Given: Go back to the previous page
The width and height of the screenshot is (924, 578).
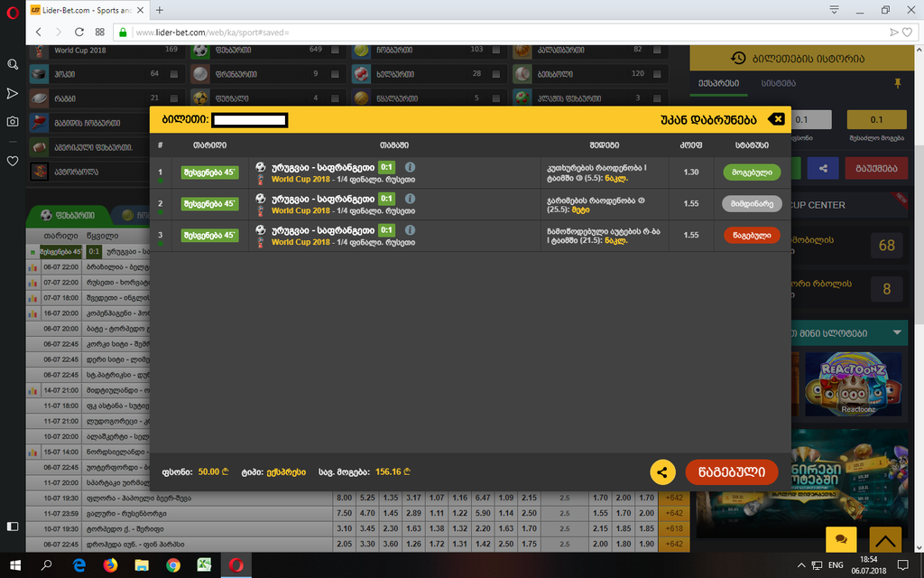Looking at the screenshot, I should click(39, 33).
